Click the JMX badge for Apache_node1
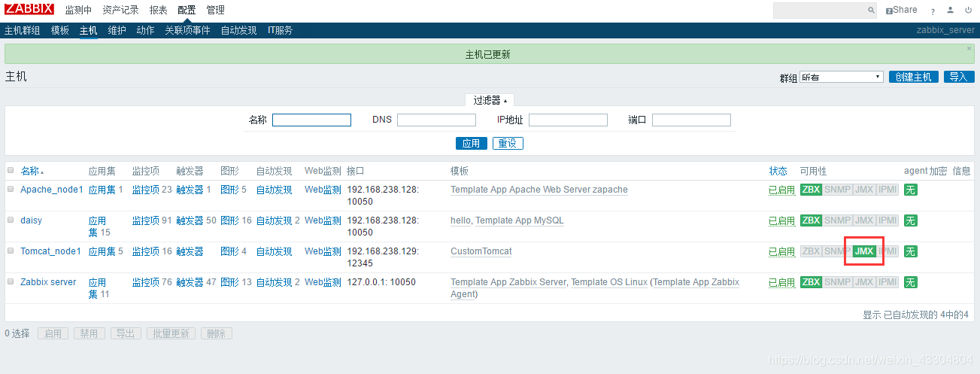 click(864, 190)
